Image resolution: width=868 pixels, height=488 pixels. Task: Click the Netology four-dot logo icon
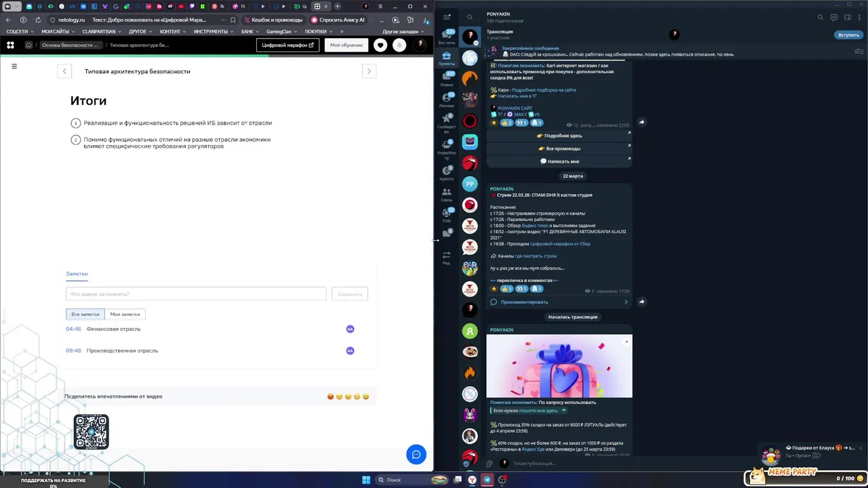[10, 45]
